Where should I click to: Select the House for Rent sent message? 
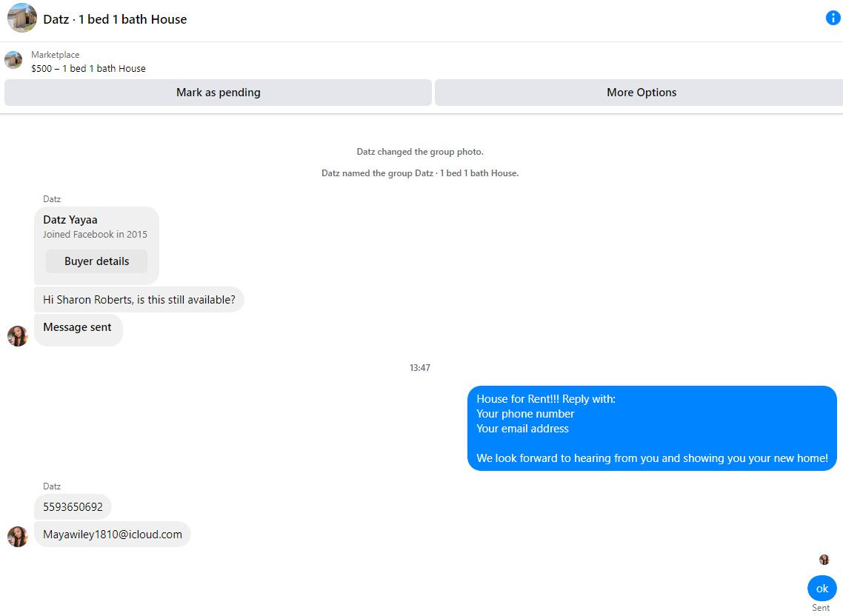click(x=652, y=429)
